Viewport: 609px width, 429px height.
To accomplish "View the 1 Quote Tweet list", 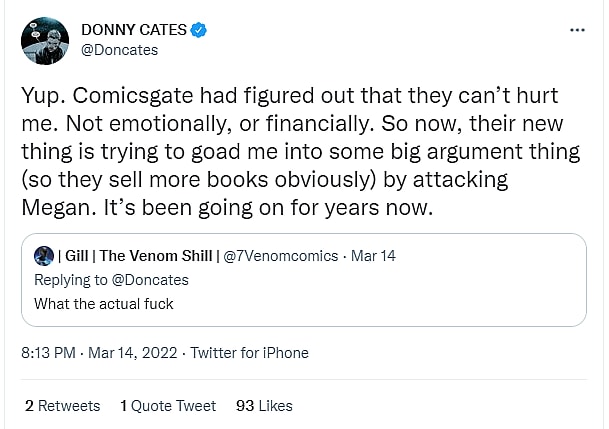I will click(x=168, y=405).
